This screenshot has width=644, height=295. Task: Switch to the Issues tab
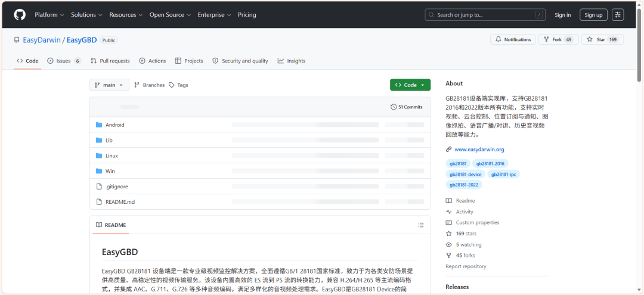pyautogui.click(x=64, y=61)
